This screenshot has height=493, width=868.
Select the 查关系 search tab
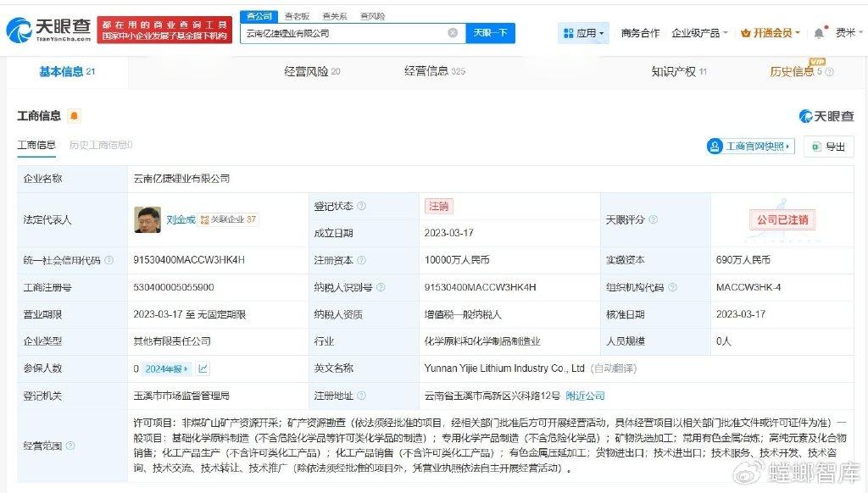(334, 16)
